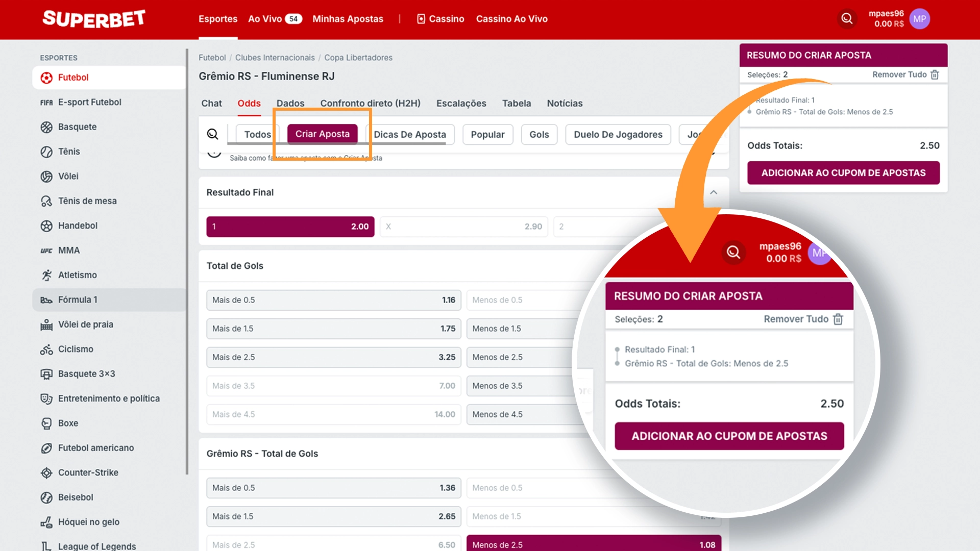The height and width of the screenshot is (551, 980).
Task: Switch to the Tabela tab
Action: [517, 104]
